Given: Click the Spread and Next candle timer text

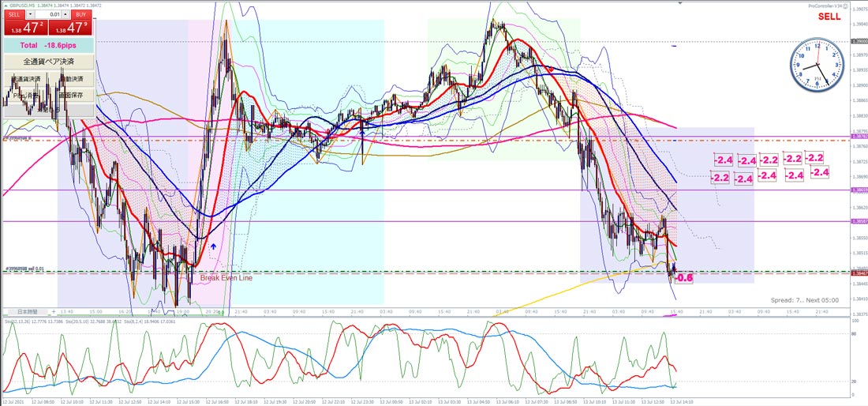Looking at the screenshot, I should click(804, 300).
